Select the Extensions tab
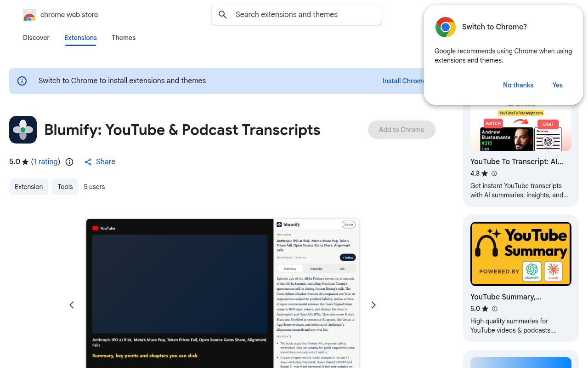This screenshot has height=368, width=588. tap(80, 38)
